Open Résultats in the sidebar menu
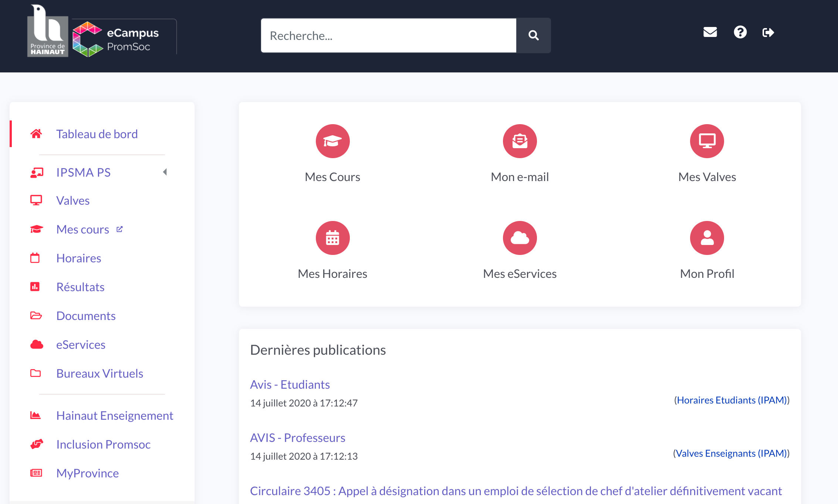The height and width of the screenshot is (504, 838). click(x=80, y=287)
